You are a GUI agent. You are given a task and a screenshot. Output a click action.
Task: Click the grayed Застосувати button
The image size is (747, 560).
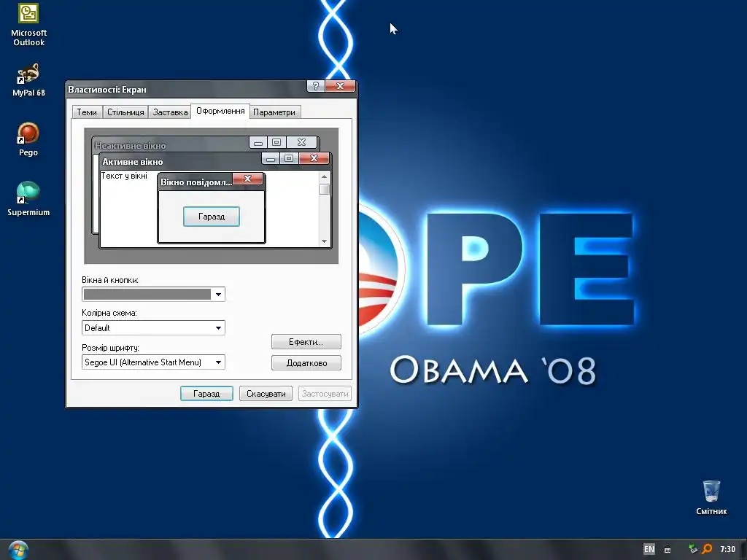pos(325,394)
